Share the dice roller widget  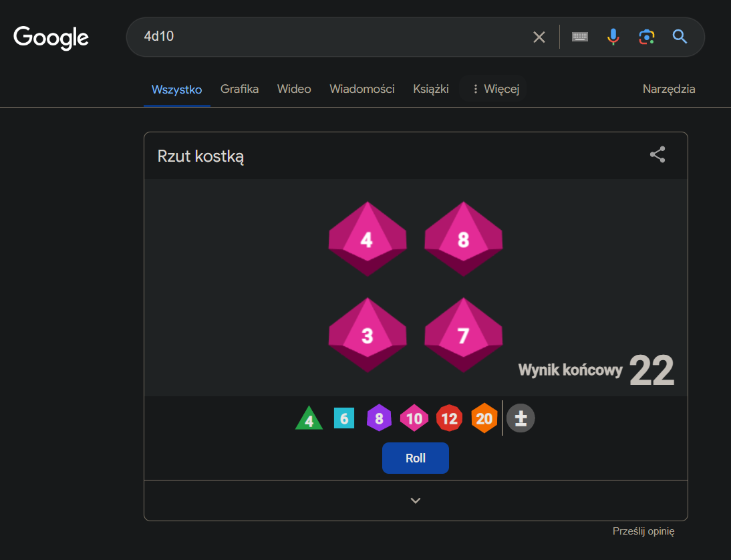[x=657, y=155]
